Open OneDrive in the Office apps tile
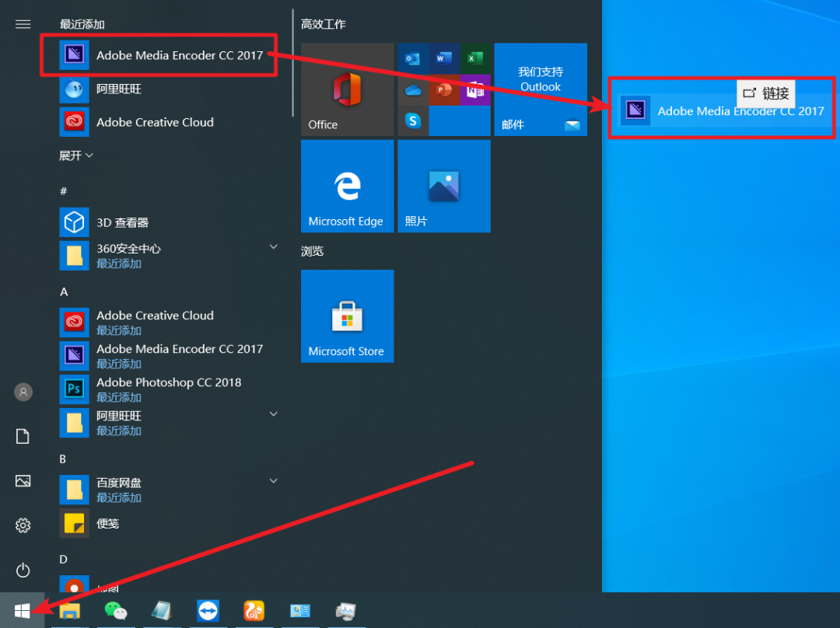Viewport: 840px width, 628px height. tap(412, 90)
